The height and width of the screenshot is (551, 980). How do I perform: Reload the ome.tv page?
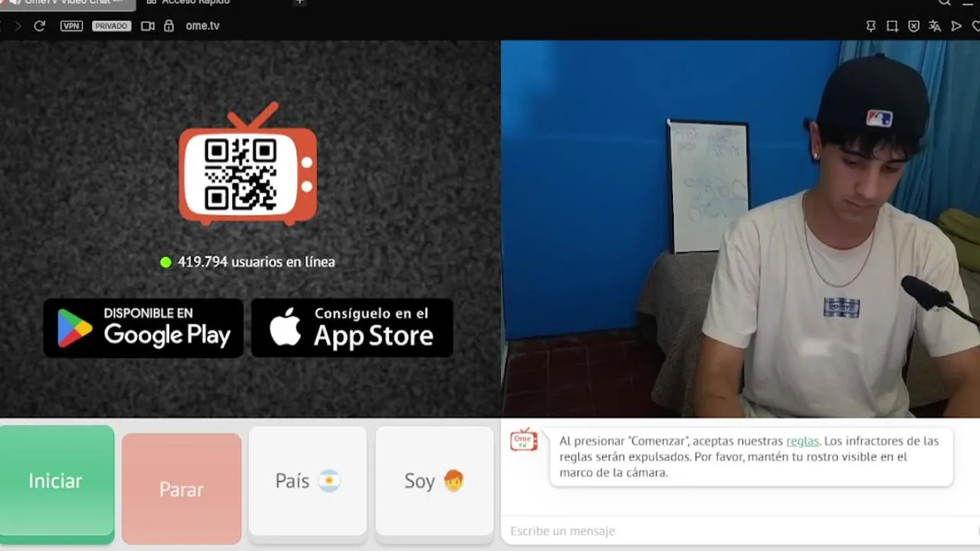40,26
